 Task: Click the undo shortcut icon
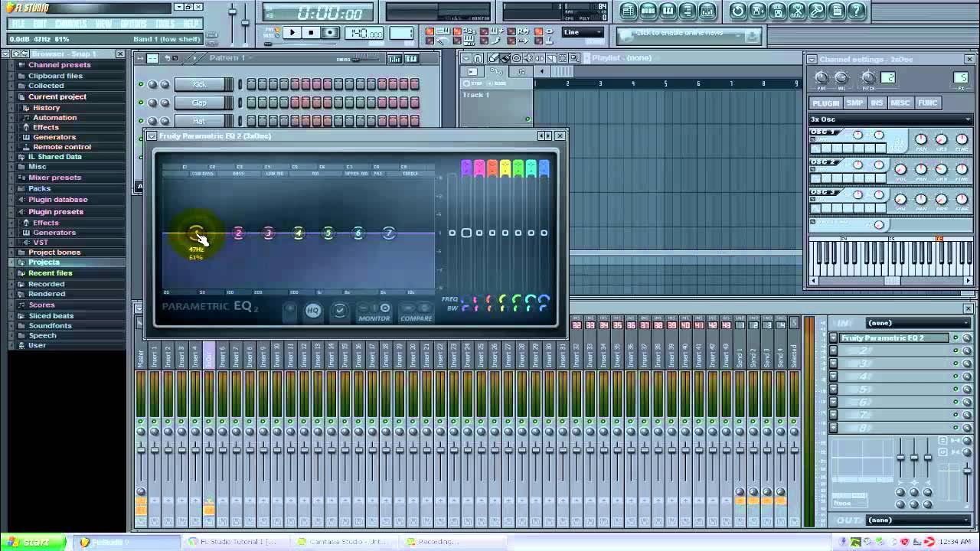(738, 11)
